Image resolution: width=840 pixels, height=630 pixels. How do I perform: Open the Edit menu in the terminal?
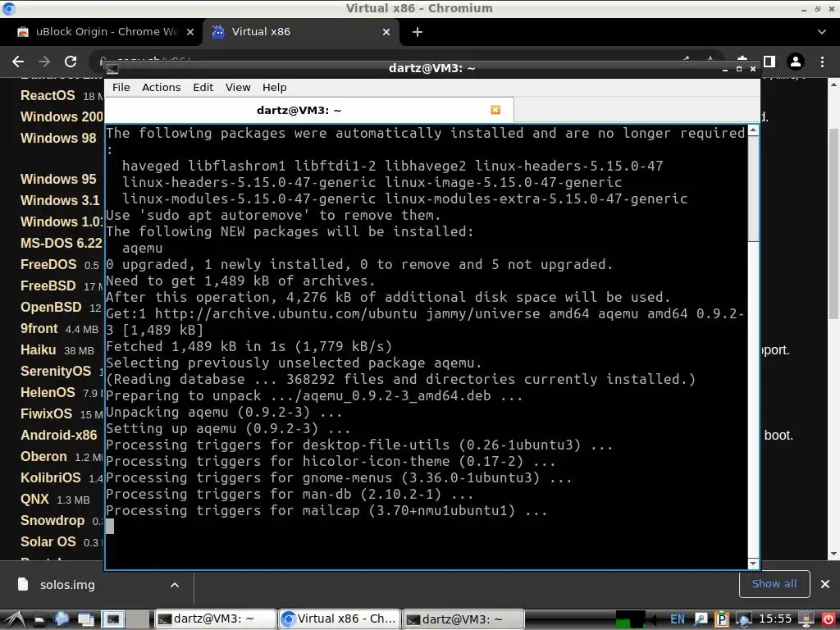click(x=203, y=87)
